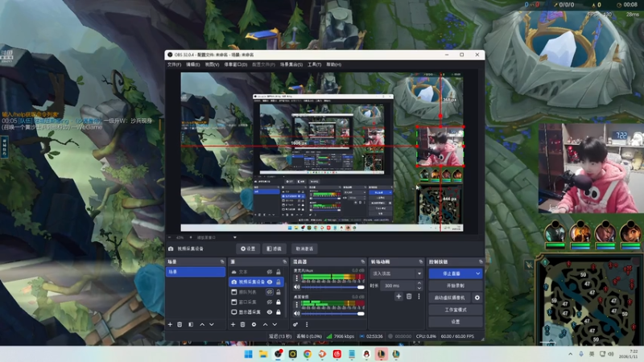Image resolution: width=644 pixels, height=362 pixels.
Task: Delete selected source with trash icon
Action: point(243,324)
